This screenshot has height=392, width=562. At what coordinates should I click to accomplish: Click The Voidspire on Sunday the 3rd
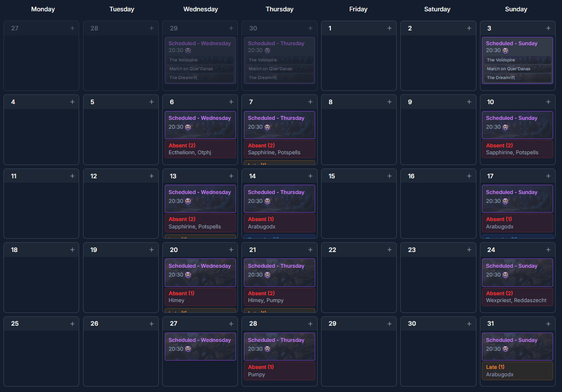(518, 60)
